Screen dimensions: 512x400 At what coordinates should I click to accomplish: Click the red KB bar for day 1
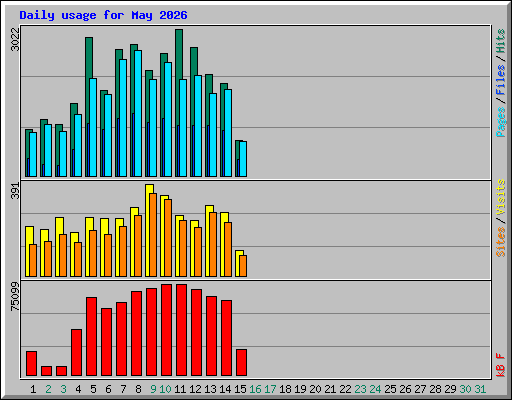31,363
